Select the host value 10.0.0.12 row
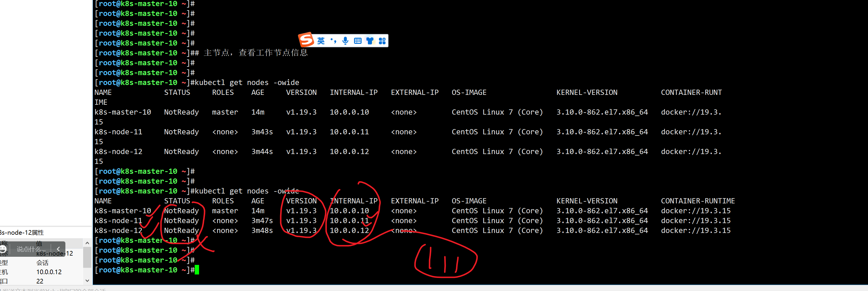Screen dimensions: 868x291 tap(49, 272)
